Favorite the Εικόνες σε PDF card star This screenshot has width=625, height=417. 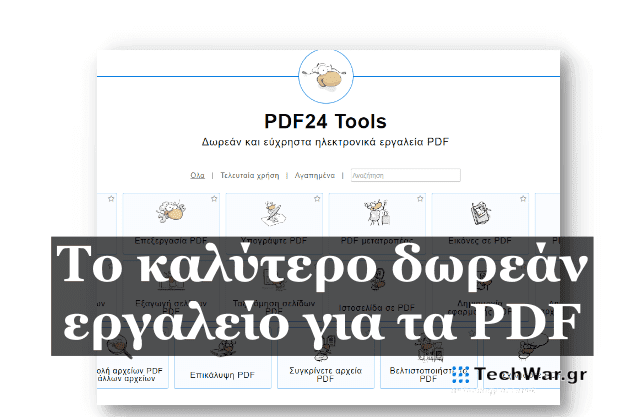523,199
